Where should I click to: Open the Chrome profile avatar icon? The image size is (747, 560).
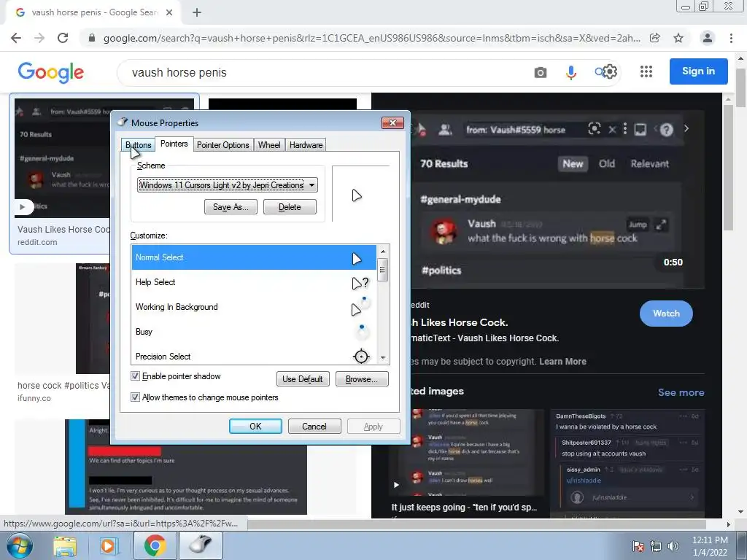[708, 38]
